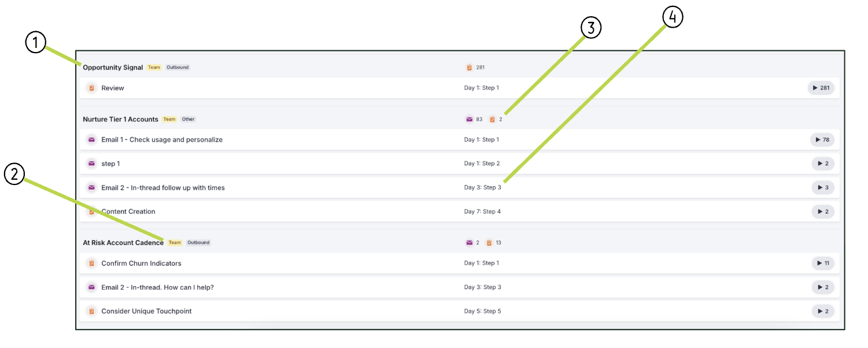Open Email 2 - In-thread. How can I help?
Image resolution: width=868 pixels, height=348 pixels.
tap(157, 287)
